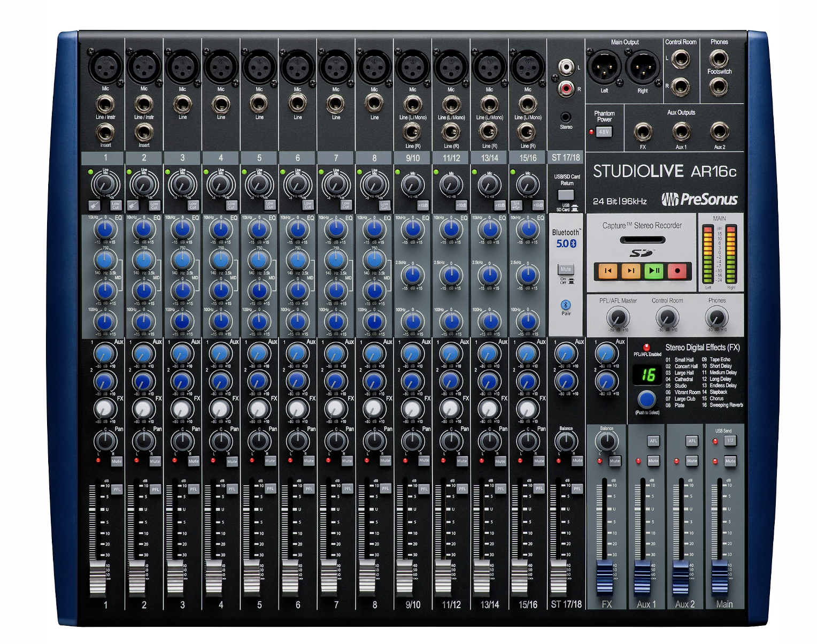Viewport: 817px width, 644px height.
Task: Click the Aux 1 master fader
Action: click(x=643, y=578)
